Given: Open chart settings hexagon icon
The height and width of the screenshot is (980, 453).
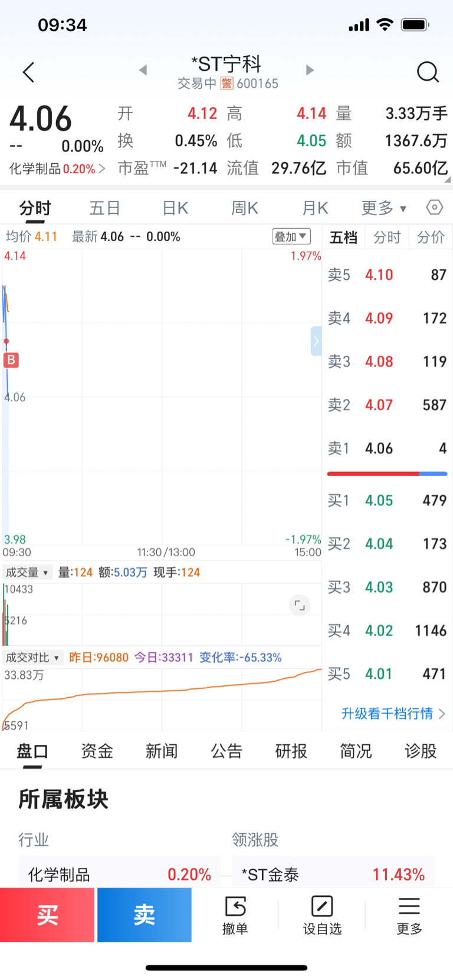Looking at the screenshot, I should click(434, 207).
